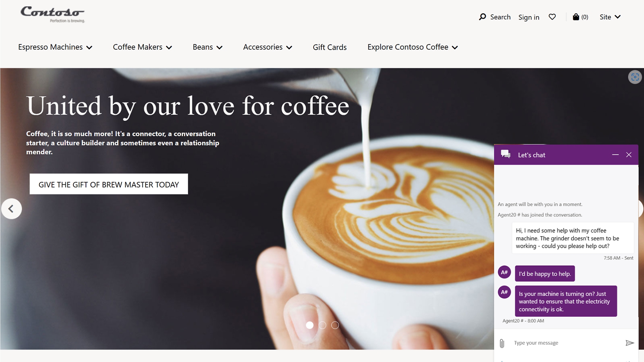The image size is (644, 362).
Task: Click the GIVE THE GIFT OF BREW MASTER TODAY button
Action: [x=109, y=184]
